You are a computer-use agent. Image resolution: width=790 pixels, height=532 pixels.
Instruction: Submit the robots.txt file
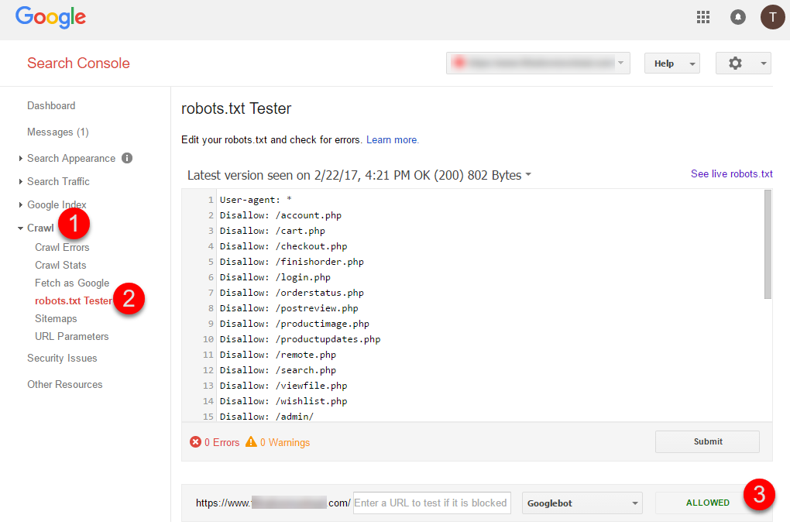707,441
